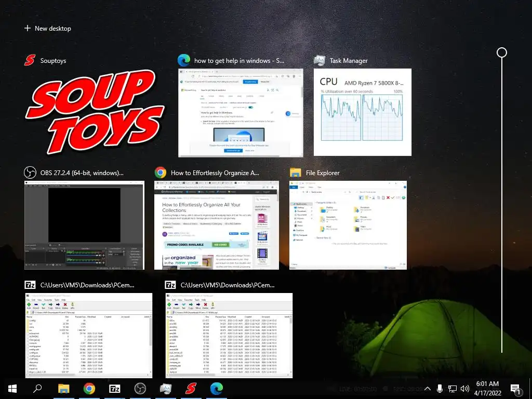Click the 7z icon above the ChangeLog archive window
Viewport: 532px width, 399px height.
[x=30, y=285]
